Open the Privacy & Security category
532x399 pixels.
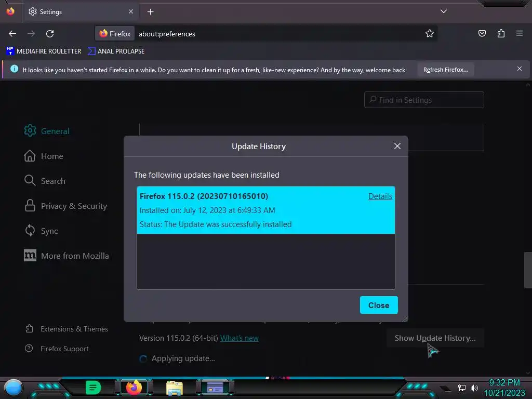coord(65,206)
